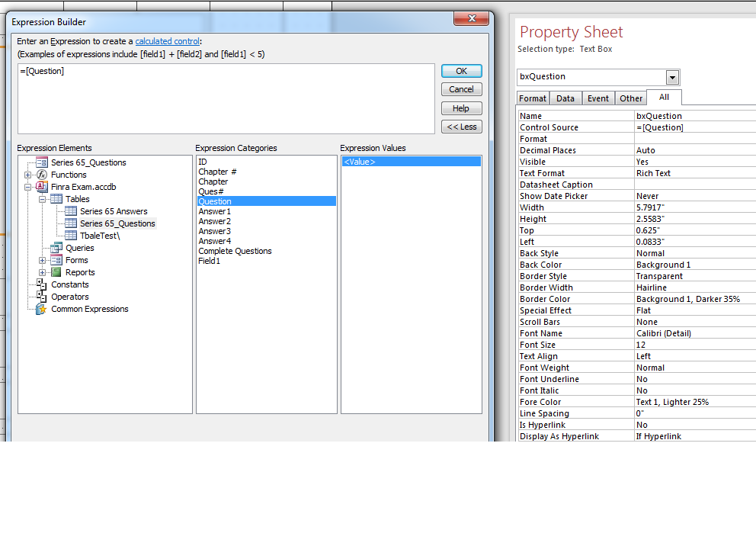Select the Series 65_Questions table item

pos(117,223)
